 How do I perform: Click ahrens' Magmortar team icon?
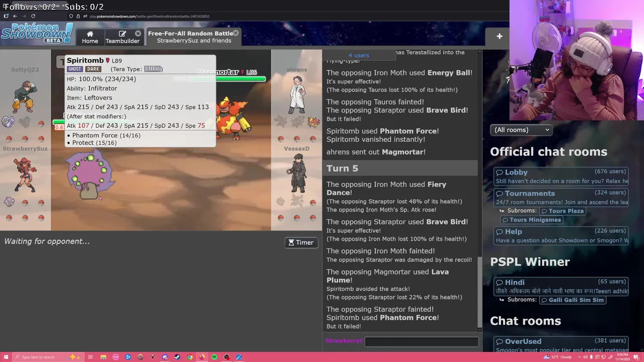click(313, 121)
